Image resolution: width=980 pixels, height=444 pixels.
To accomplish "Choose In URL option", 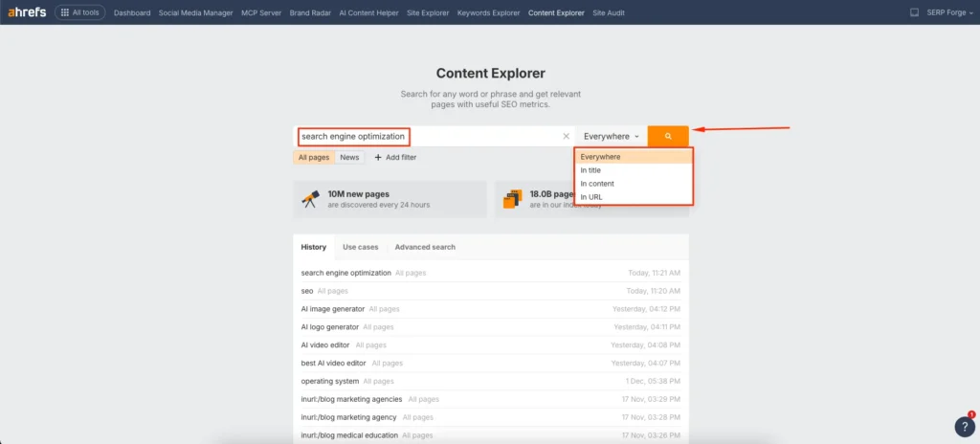I will pos(634,197).
